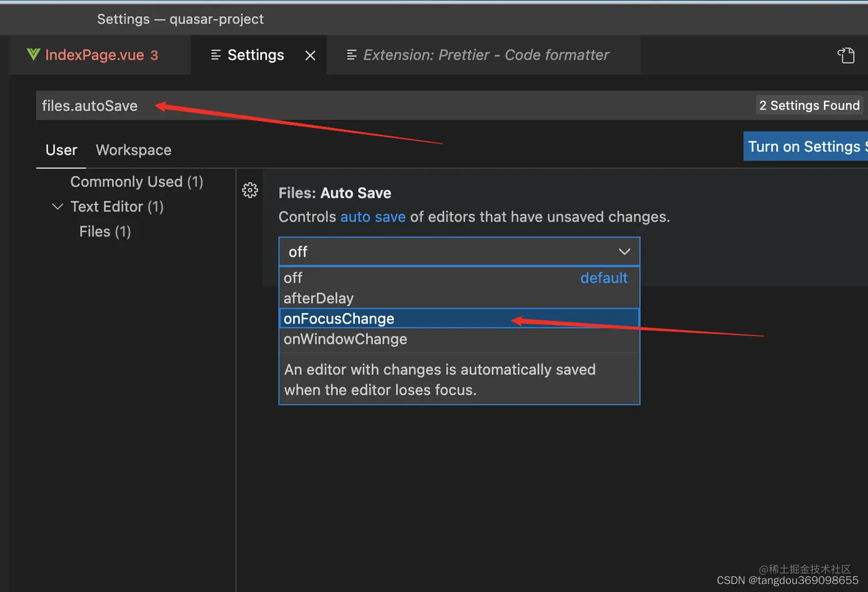
Task: Choose the onWindowChange option
Action: click(x=459, y=339)
